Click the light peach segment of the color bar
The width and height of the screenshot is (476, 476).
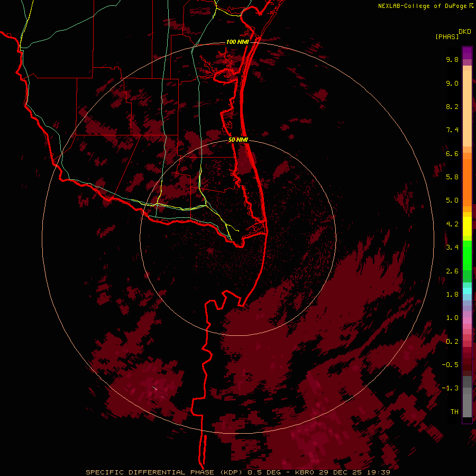tap(467, 108)
